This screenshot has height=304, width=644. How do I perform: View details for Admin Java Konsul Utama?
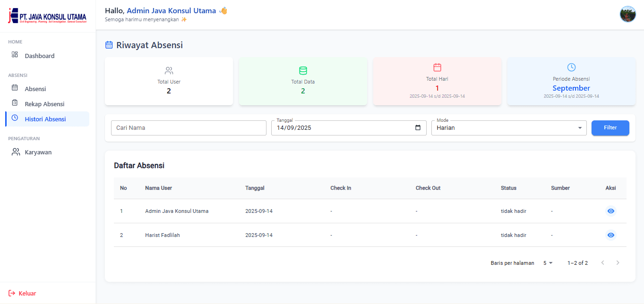(610, 211)
